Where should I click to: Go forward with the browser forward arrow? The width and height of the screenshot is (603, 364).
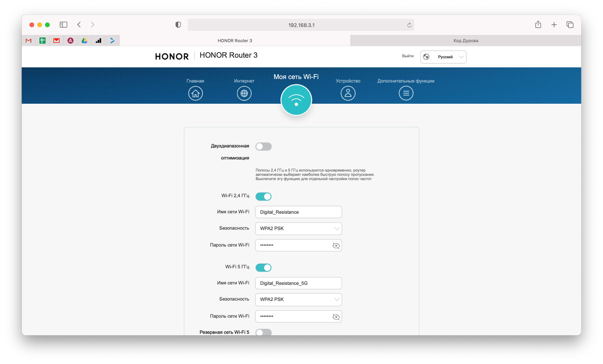pos(93,25)
